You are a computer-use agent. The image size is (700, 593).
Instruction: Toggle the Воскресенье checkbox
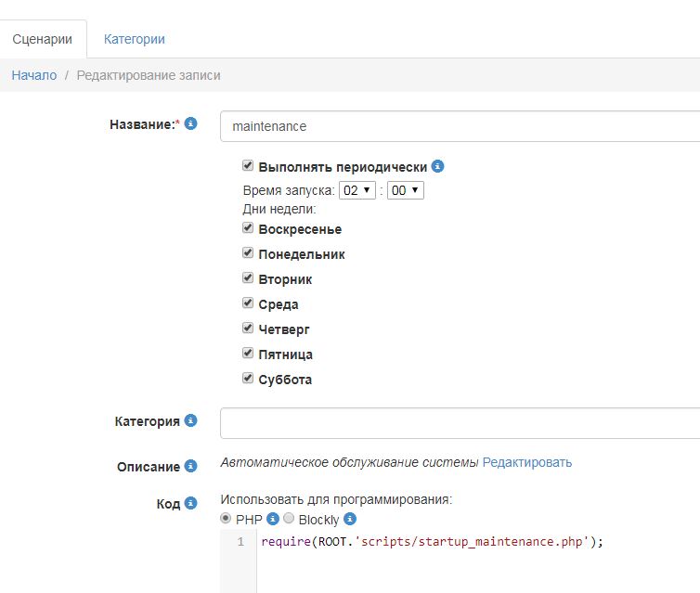[x=248, y=227]
